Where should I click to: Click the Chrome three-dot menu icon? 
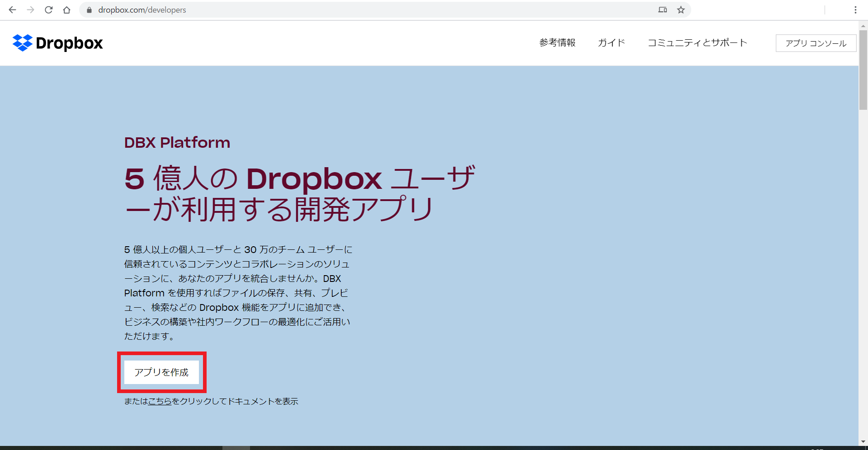pyautogui.click(x=855, y=9)
